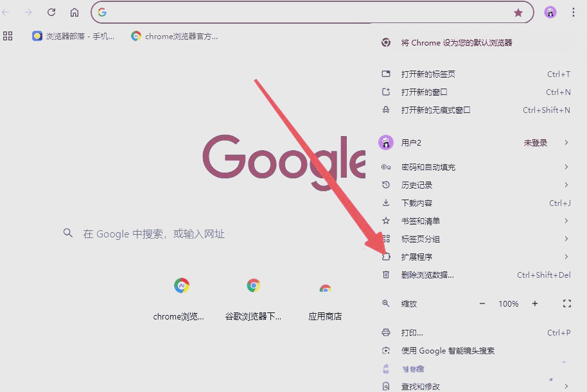Increase zoom with the plus button
587x392 pixels.
pyautogui.click(x=535, y=303)
